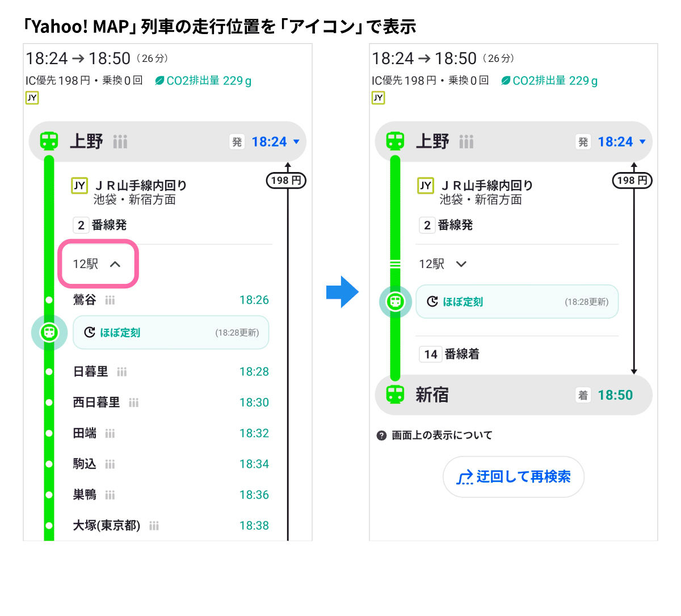
Task: Click CO2 leaf icon in right panel
Action: pyautogui.click(x=506, y=81)
